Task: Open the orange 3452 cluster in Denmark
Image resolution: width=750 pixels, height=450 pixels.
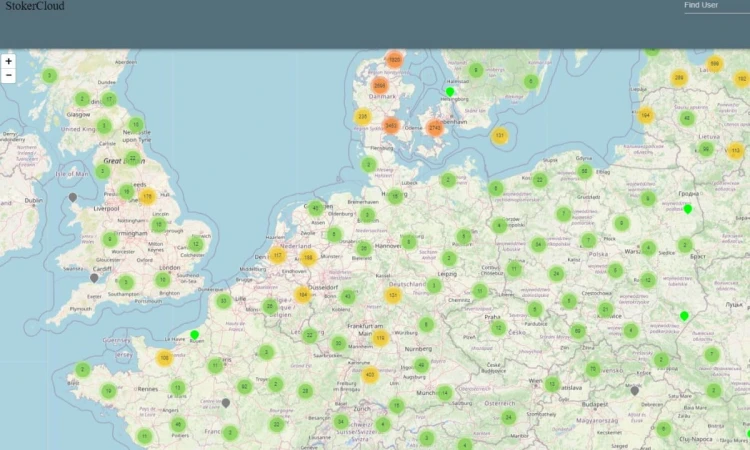Action: [x=391, y=126]
